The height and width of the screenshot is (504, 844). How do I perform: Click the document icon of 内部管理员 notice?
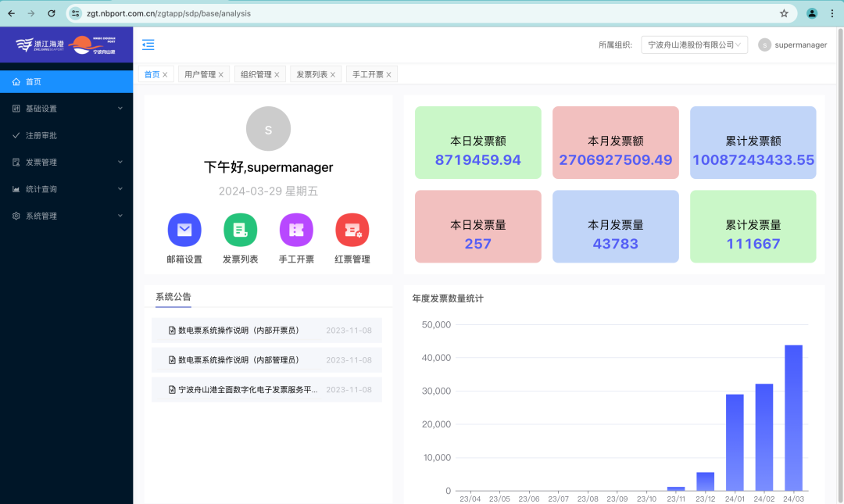[x=172, y=360]
